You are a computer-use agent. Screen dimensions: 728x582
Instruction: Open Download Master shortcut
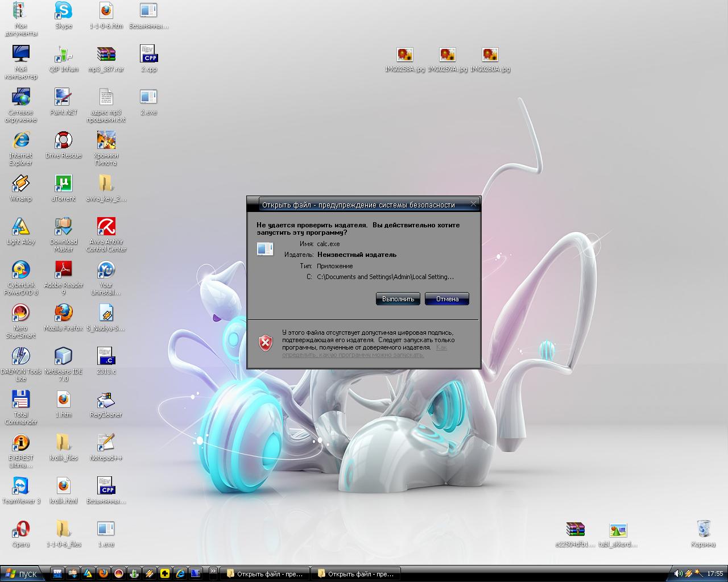tap(64, 235)
